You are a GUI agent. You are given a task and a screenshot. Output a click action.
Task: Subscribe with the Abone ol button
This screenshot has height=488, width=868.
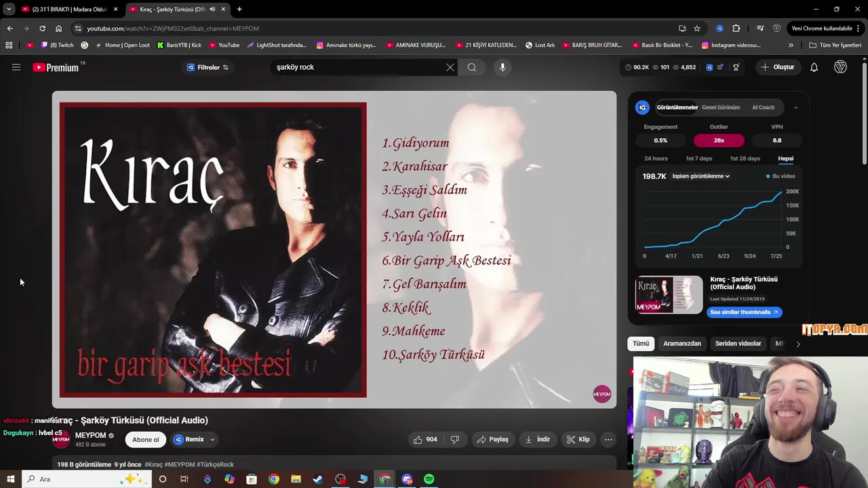(x=146, y=439)
